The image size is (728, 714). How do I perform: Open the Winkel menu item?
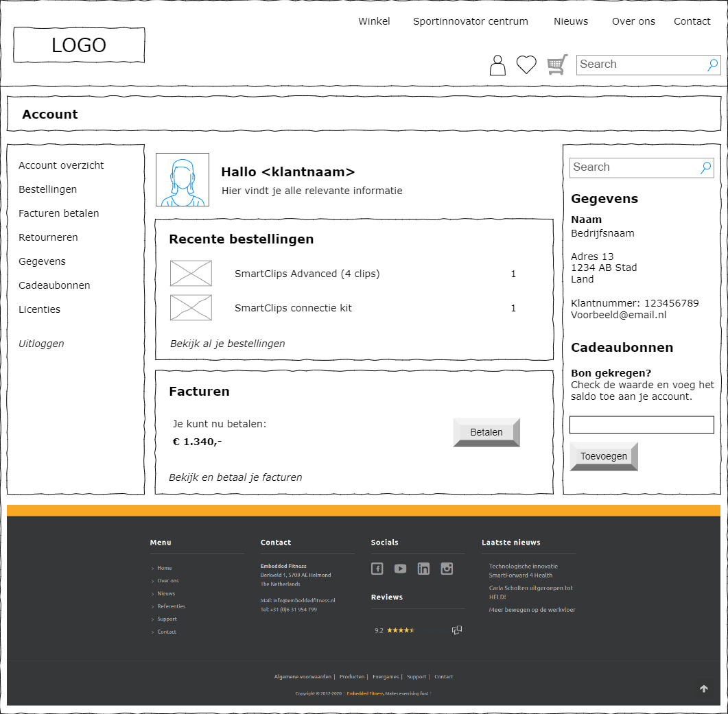click(374, 21)
